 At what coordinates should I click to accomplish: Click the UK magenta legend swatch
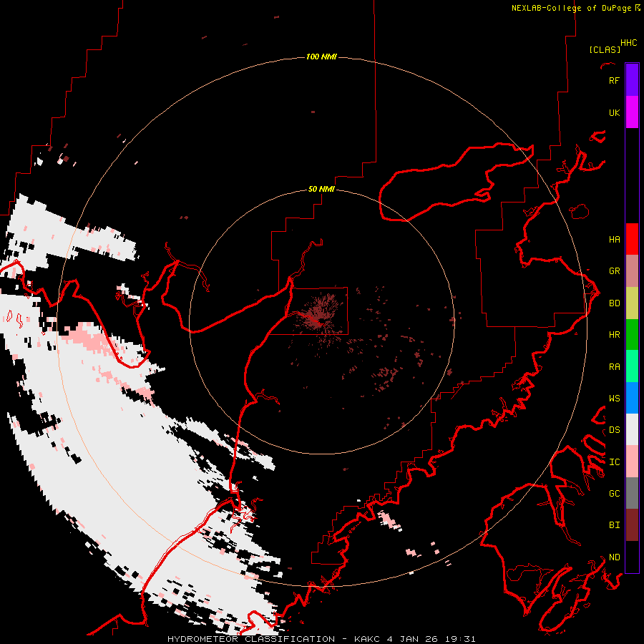click(632, 112)
